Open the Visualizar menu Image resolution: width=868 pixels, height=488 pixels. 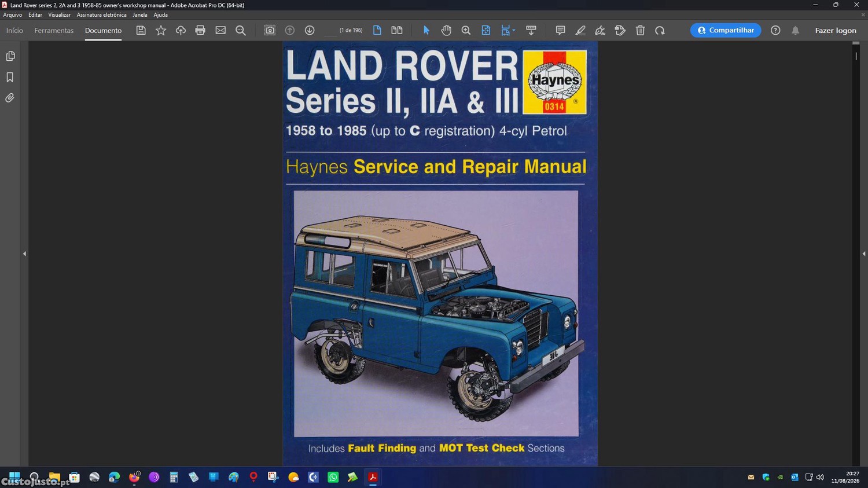(59, 15)
